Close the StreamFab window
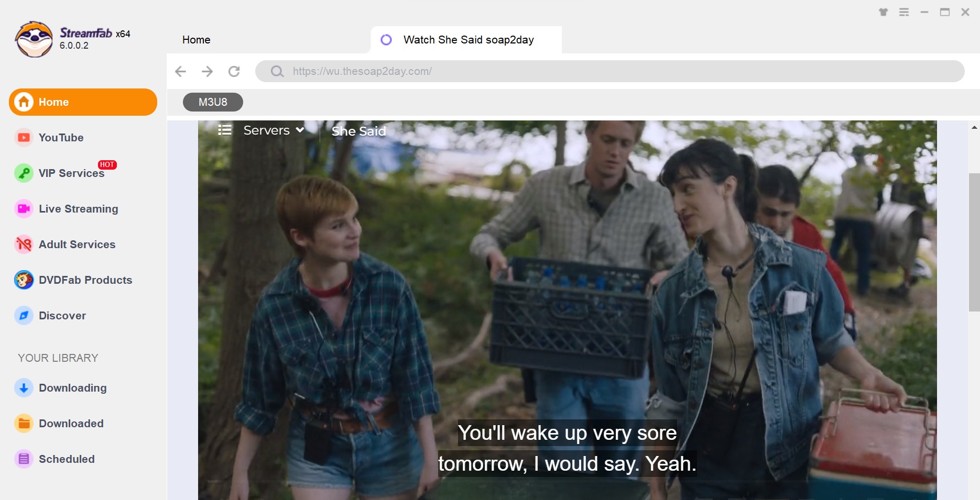The width and height of the screenshot is (980, 500). [x=965, y=12]
